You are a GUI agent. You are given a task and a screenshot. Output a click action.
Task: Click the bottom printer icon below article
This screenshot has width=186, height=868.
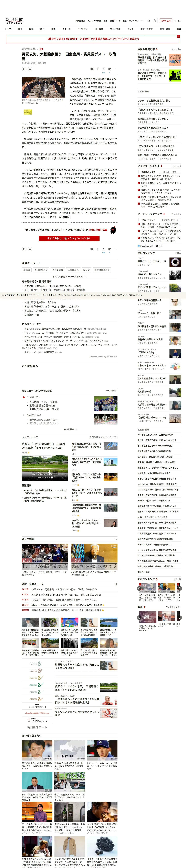(30, 249)
